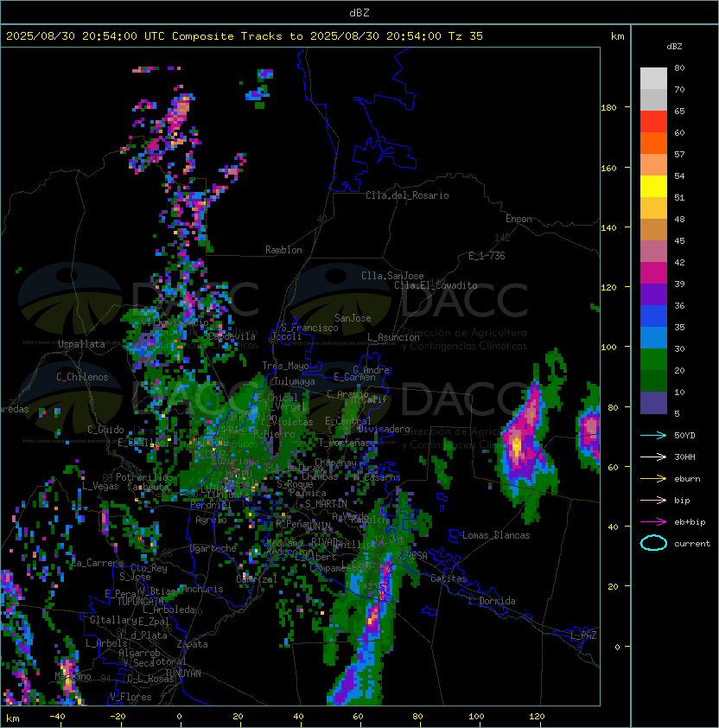
Task: Click the white 30HM arrow in legend
Action: coord(653,457)
